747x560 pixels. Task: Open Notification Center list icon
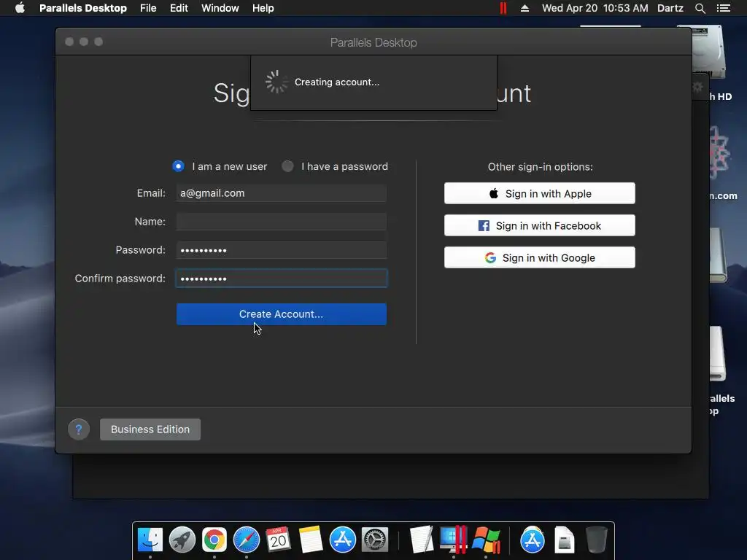click(x=723, y=8)
